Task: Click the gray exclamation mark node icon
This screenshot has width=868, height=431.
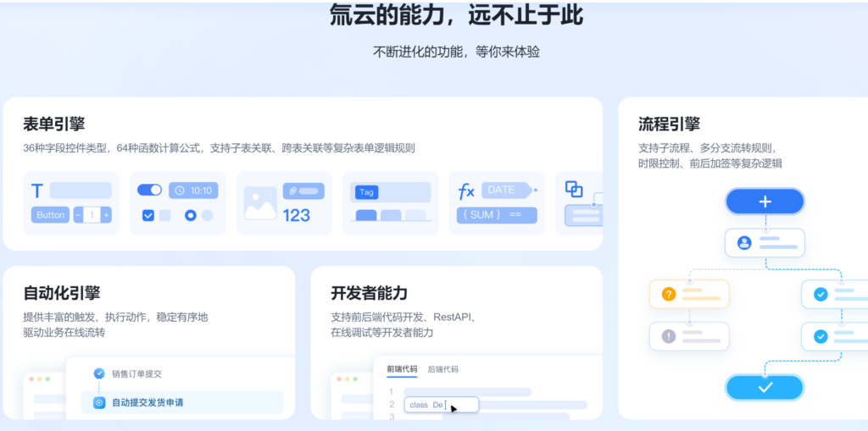Action: click(668, 336)
